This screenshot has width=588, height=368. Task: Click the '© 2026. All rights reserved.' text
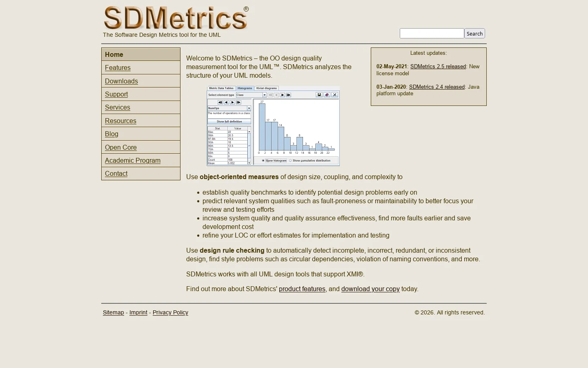tap(450, 312)
